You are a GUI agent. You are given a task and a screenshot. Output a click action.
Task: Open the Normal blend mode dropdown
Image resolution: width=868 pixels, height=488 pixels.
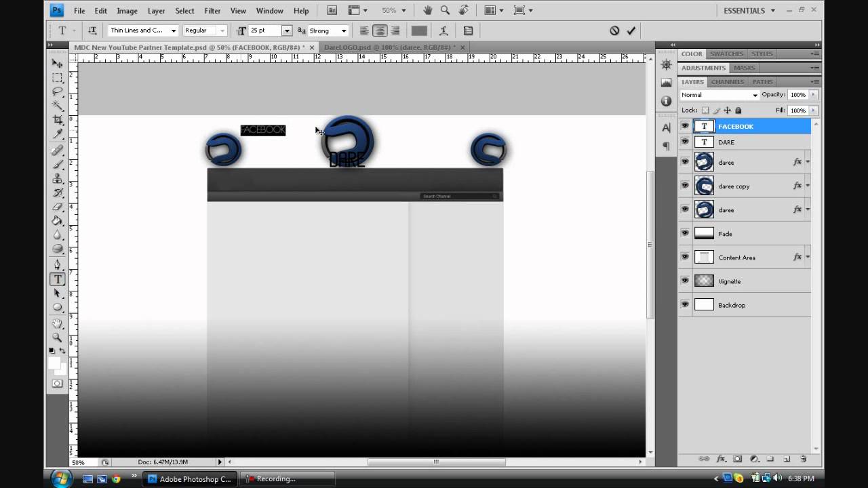pos(719,95)
